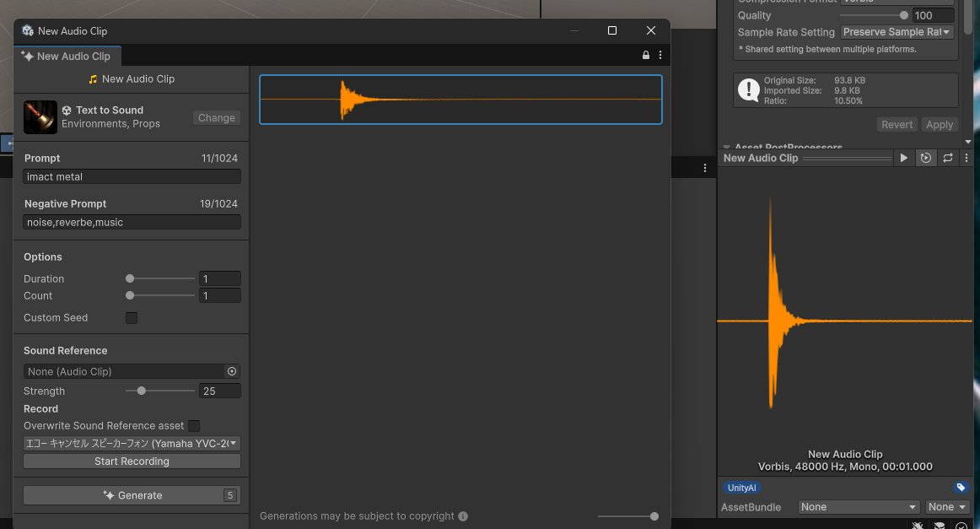
Task: Click the '11/1024' prompt character counter
Action: [x=219, y=159]
